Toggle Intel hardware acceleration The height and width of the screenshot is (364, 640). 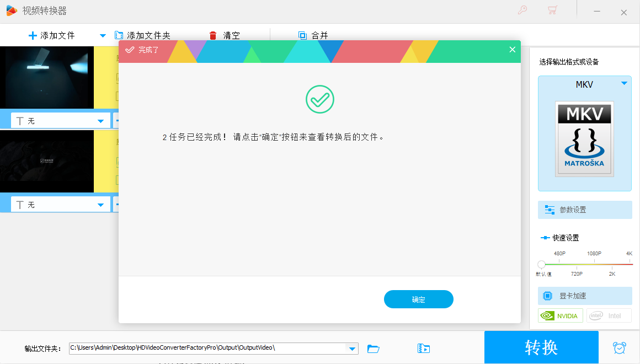[609, 315]
